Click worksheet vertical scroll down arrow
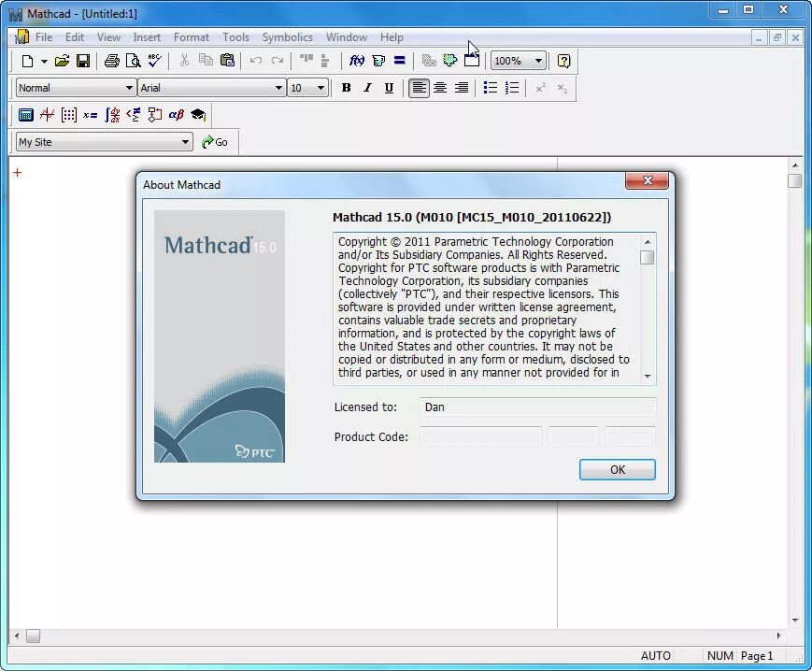This screenshot has height=671, width=812. (795, 621)
